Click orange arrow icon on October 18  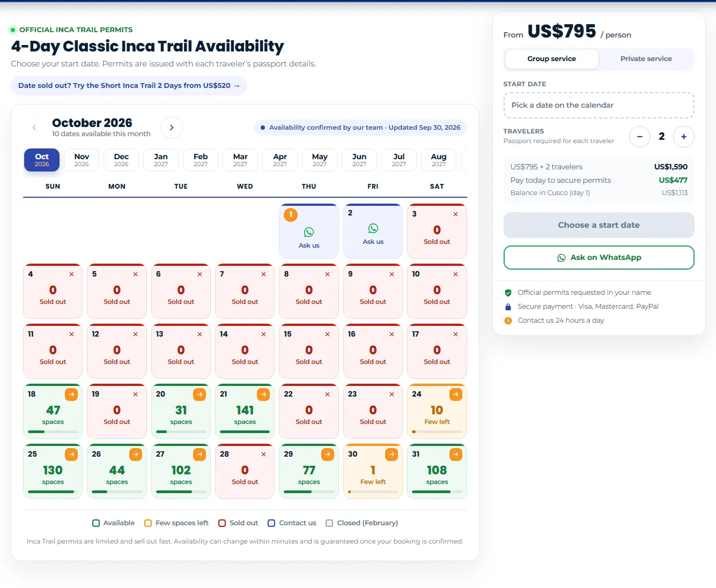pyautogui.click(x=71, y=395)
